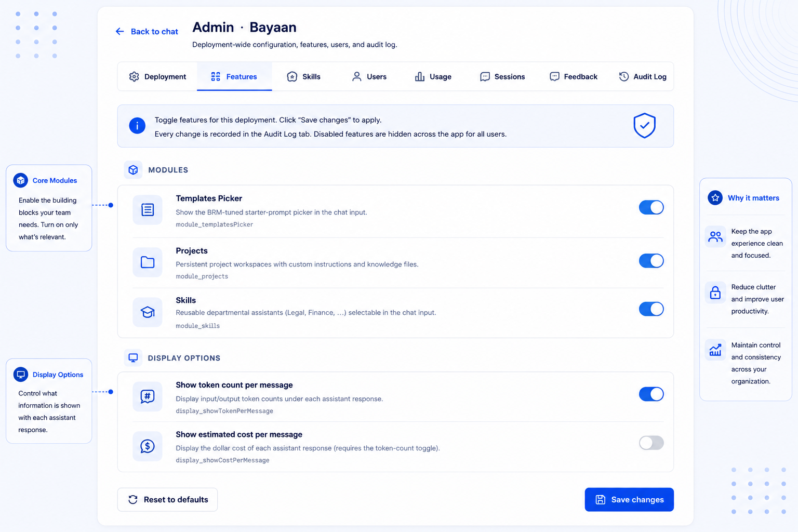Click the shield checkmark icon
Screen dimensions: 798x532
644,125
